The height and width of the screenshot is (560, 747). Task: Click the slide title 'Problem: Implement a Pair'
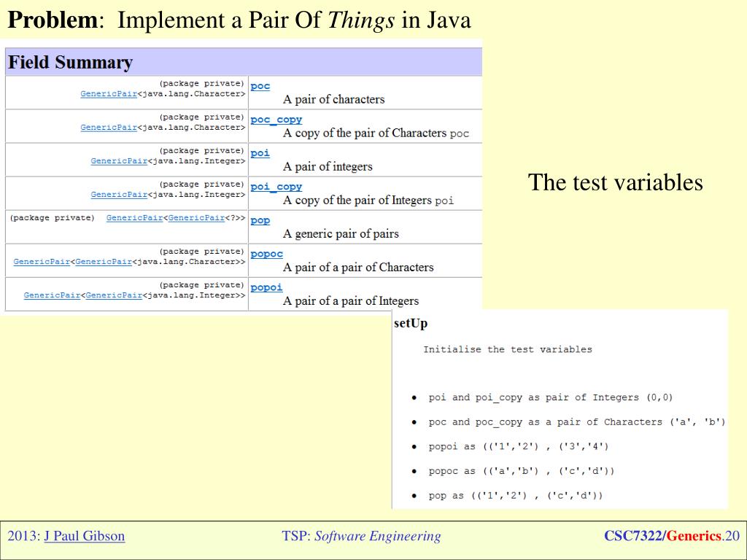coord(239,20)
